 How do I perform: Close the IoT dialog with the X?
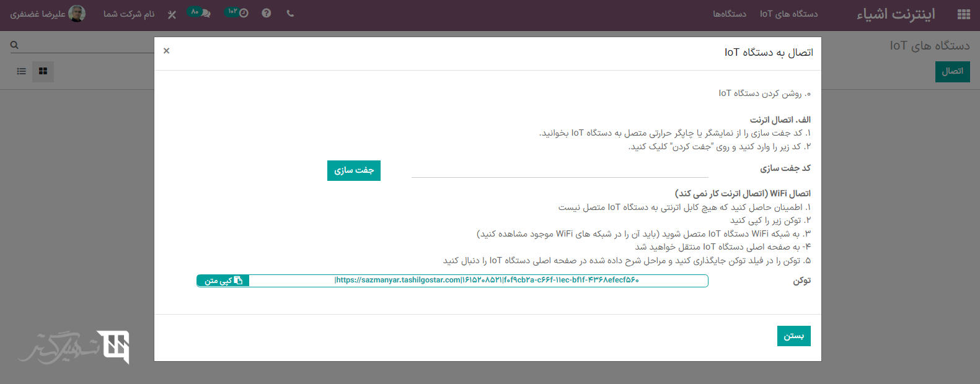[x=166, y=51]
